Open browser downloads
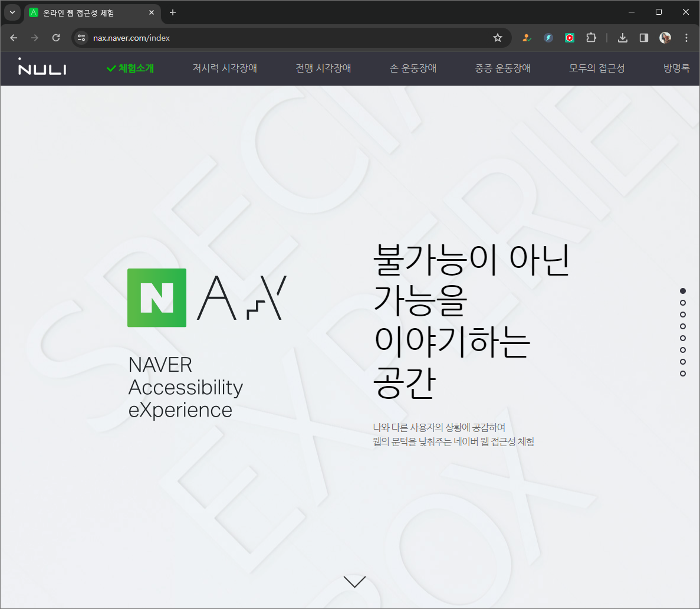700x609 pixels. pos(622,38)
